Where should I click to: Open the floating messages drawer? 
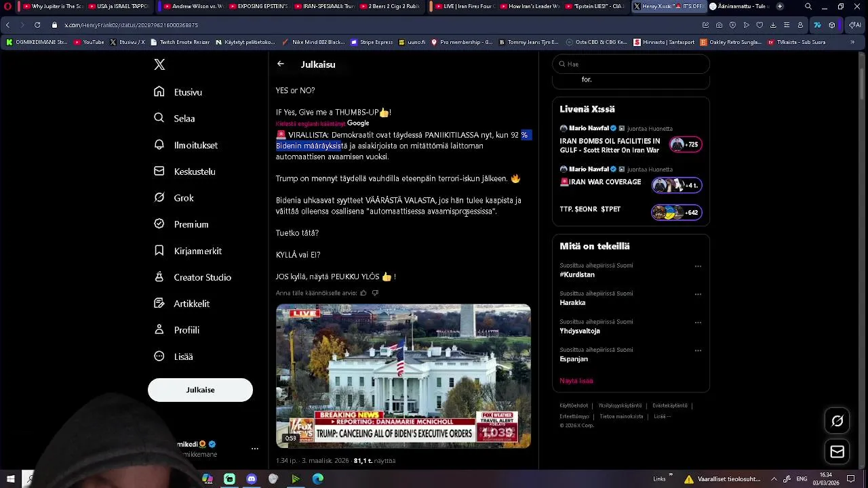[x=837, y=451]
